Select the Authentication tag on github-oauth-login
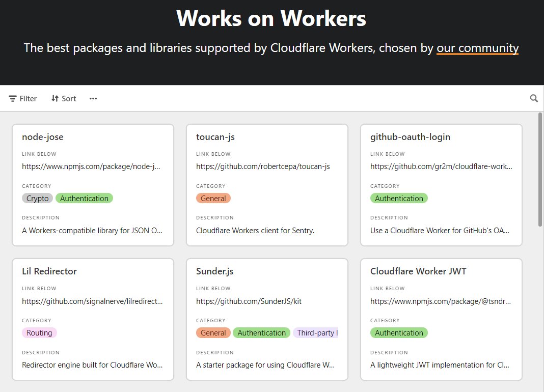544x392 pixels. click(x=399, y=198)
